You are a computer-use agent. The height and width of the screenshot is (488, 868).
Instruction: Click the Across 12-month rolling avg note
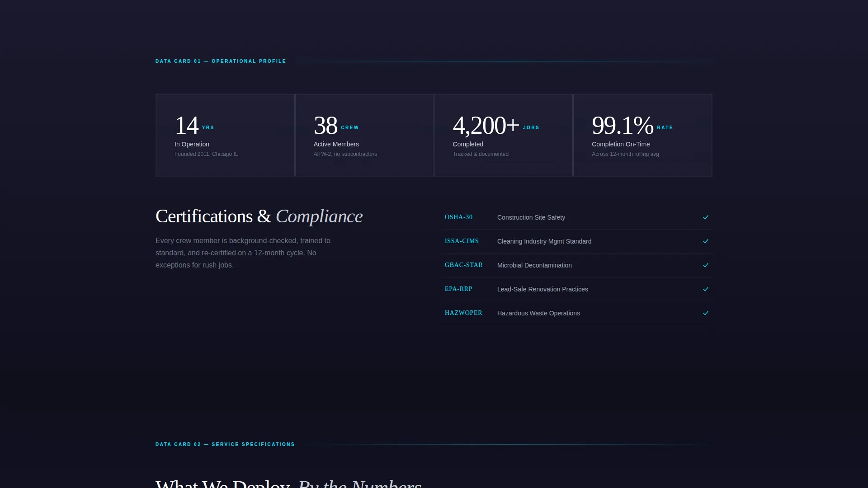625,154
